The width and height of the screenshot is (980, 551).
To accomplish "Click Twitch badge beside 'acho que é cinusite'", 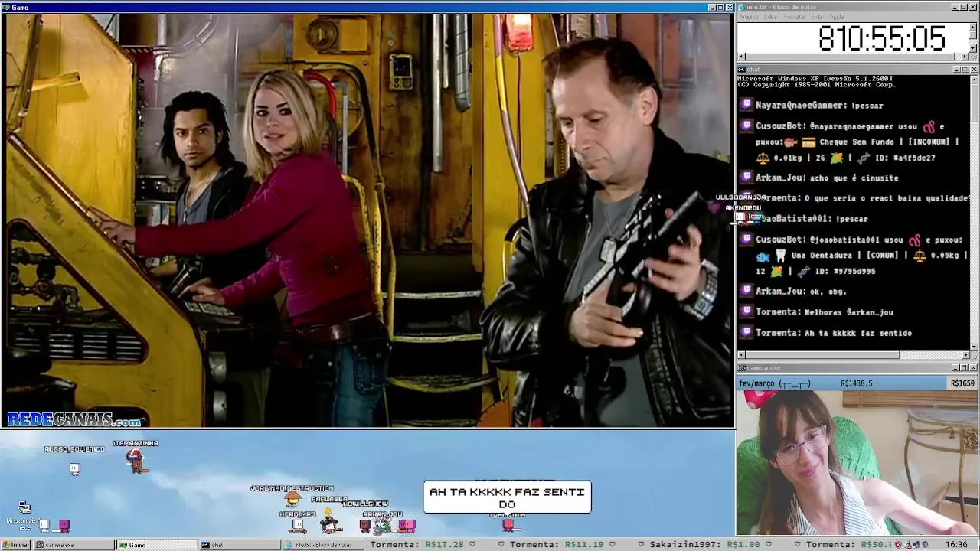I will (x=747, y=177).
